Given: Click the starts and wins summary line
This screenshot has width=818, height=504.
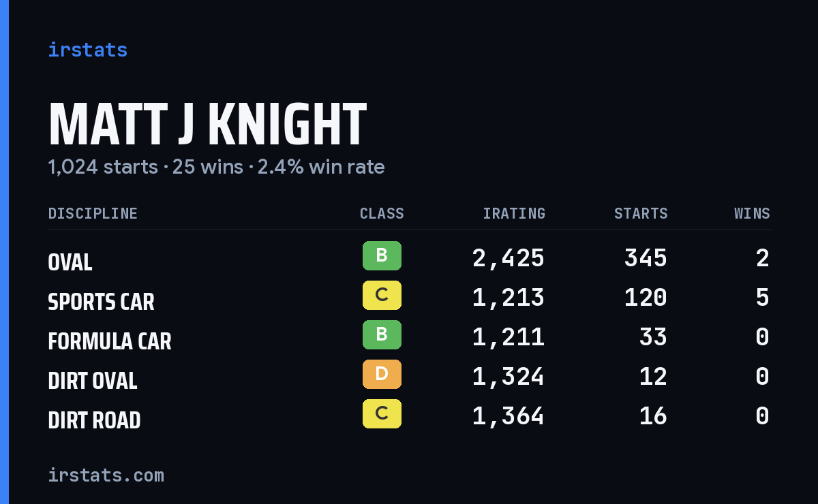Looking at the screenshot, I should pos(216,167).
